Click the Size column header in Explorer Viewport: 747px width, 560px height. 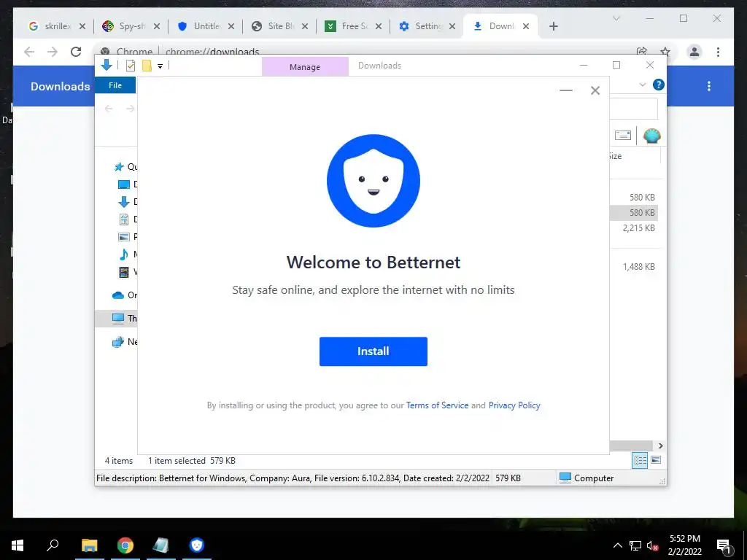pos(635,156)
